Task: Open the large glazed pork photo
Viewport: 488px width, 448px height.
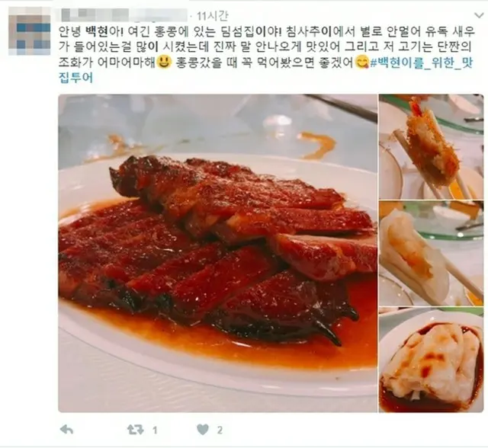Action: click(217, 253)
